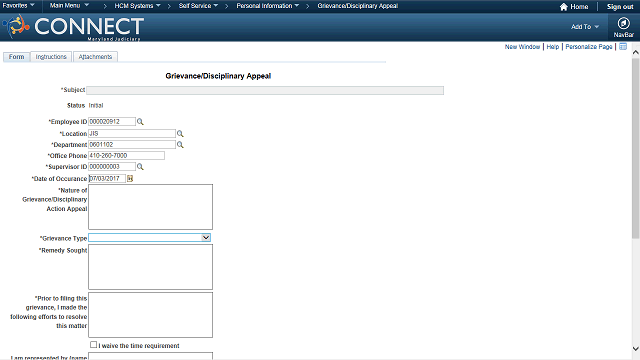Open the Add To dropdown
The image size is (640, 360).
point(585,27)
